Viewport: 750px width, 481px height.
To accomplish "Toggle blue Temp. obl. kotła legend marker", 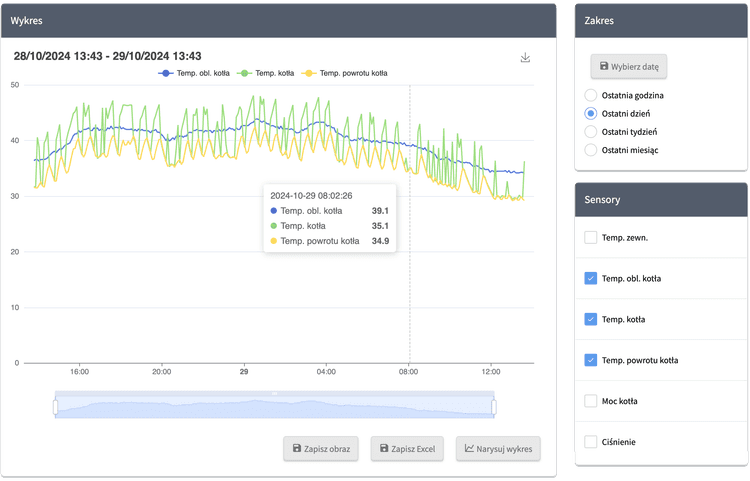I will [x=167, y=73].
